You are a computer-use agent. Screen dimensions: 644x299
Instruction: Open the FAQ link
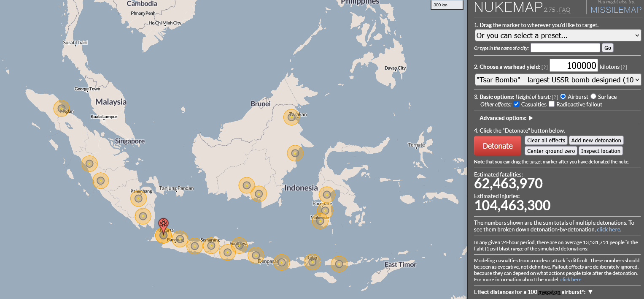point(565,10)
